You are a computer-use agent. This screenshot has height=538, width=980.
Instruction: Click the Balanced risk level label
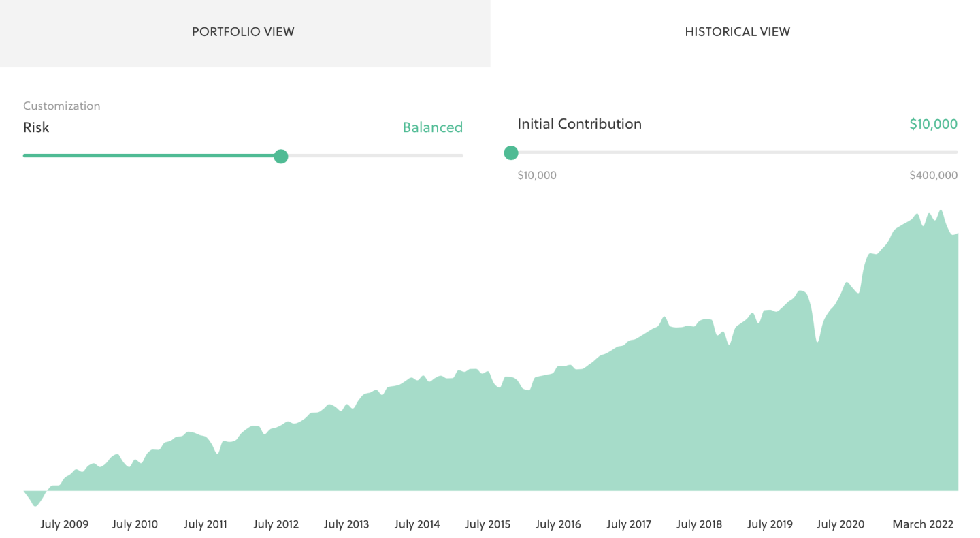pyautogui.click(x=432, y=127)
